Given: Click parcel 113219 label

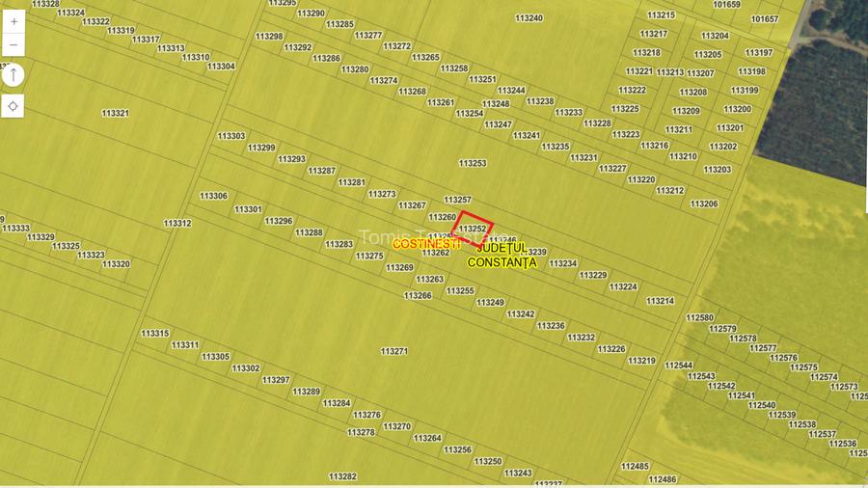Looking at the screenshot, I should 641,362.
